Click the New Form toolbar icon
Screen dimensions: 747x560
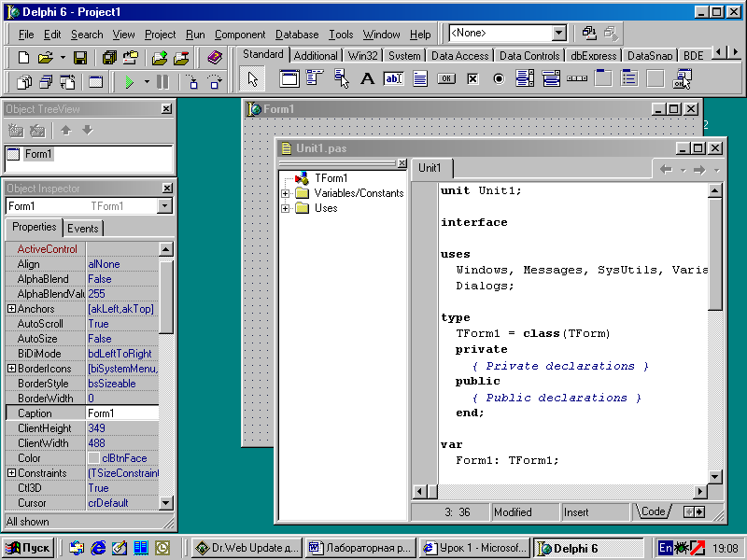[x=96, y=82]
